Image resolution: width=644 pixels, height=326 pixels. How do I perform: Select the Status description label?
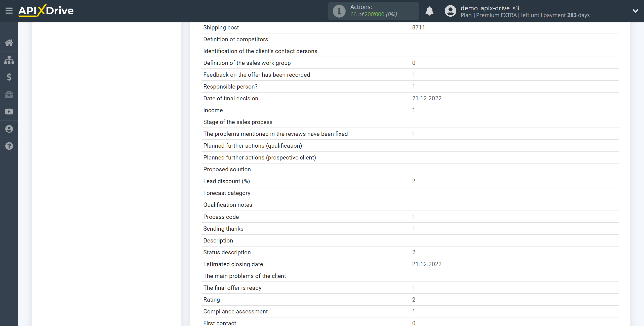(227, 252)
